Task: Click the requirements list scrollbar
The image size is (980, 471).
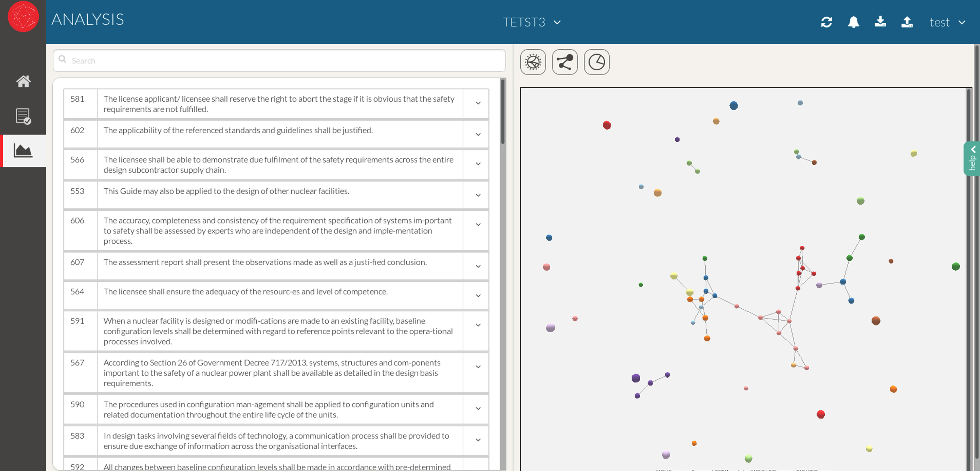Action: pyautogui.click(x=503, y=112)
